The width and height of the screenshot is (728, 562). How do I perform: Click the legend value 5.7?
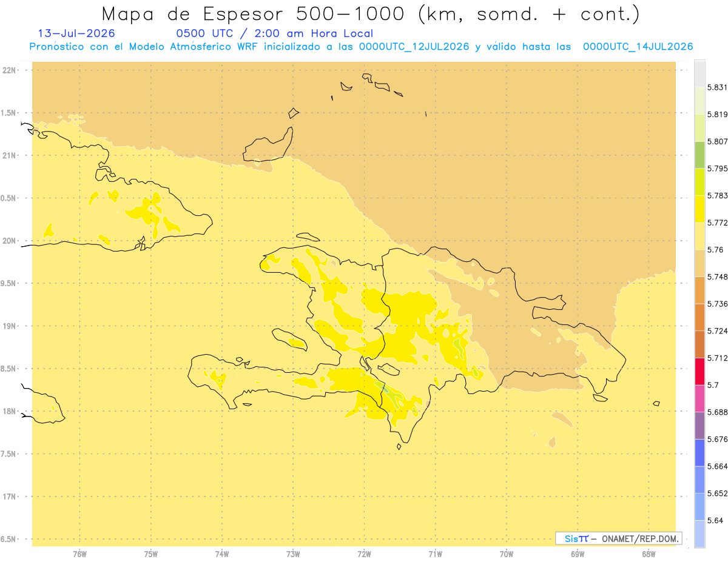[713, 385]
